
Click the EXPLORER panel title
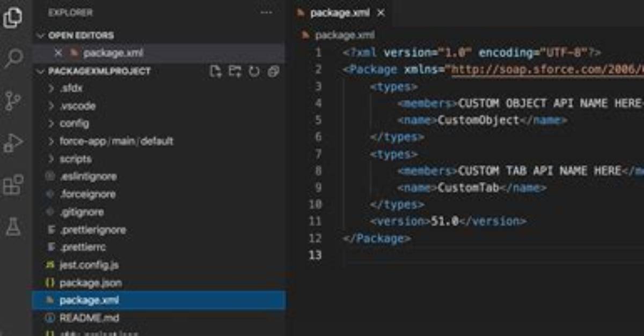click(x=70, y=12)
